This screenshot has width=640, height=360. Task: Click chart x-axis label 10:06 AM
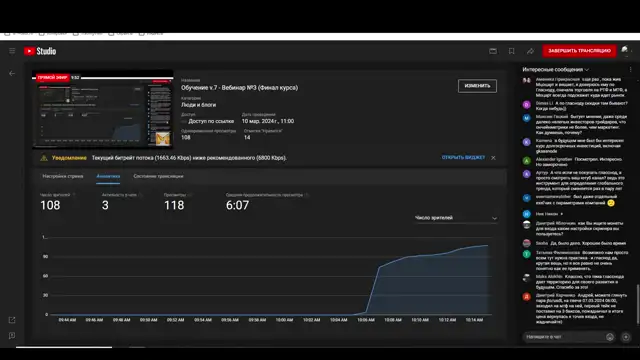[366, 320]
